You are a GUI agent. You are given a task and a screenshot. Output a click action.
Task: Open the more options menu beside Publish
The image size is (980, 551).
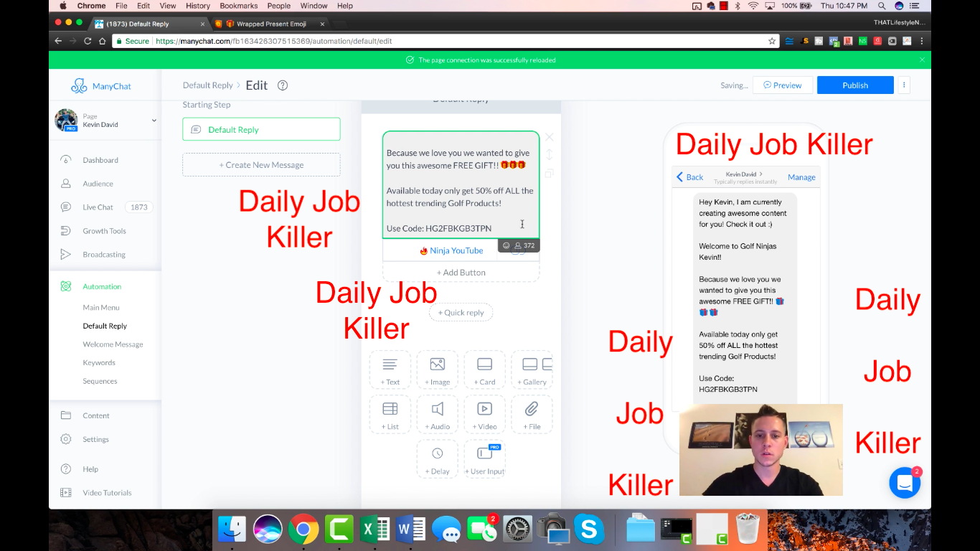(x=904, y=85)
